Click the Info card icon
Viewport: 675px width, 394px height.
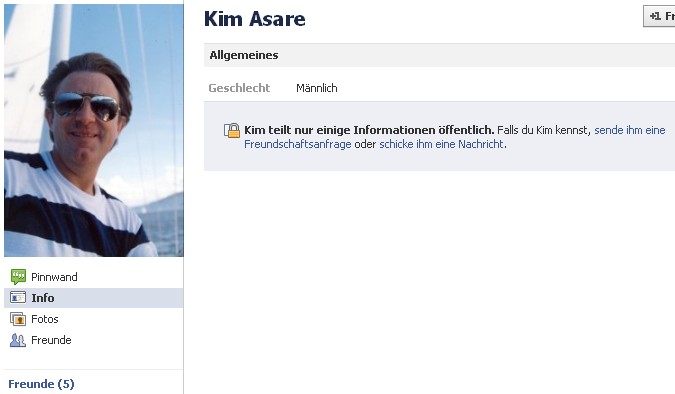[18, 298]
